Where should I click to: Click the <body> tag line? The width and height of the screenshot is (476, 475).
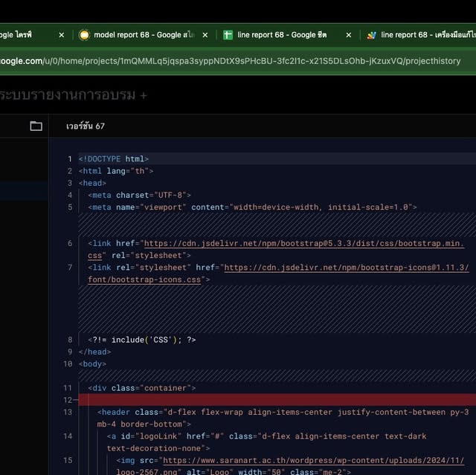pyautogui.click(x=92, y=364)
